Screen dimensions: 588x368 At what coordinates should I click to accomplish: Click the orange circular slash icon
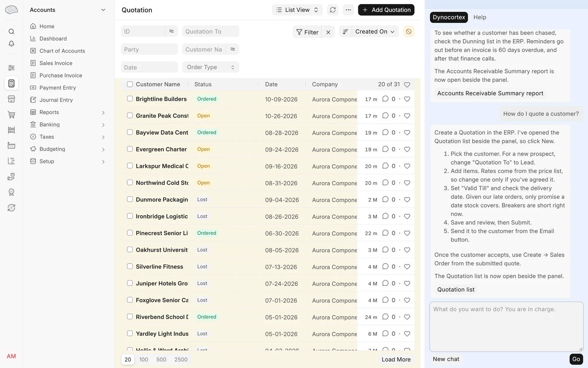409,32
